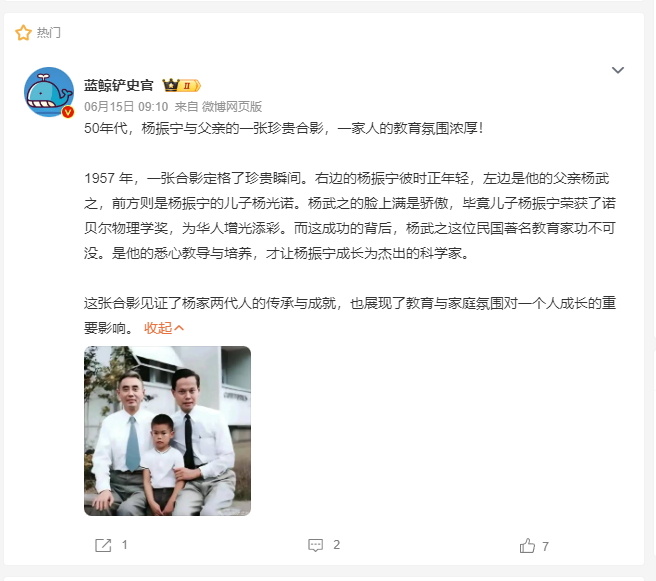656x581 pixels.
Task: Open the username 蓝鲸铲史官 profile
Action: tap(118, 85)
